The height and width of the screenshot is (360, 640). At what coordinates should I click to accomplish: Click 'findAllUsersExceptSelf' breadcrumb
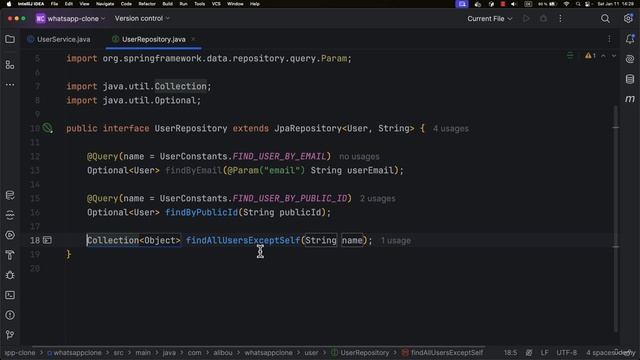(x=442, y=352)
